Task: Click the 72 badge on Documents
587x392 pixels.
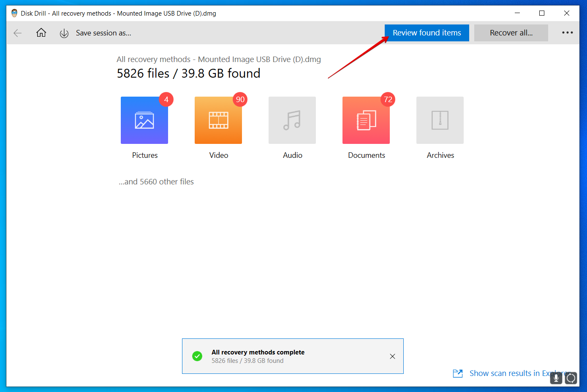Action: coord(388,100)
